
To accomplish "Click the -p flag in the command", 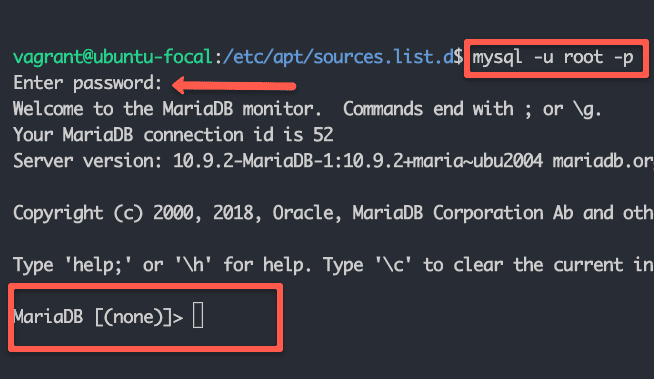I will click(x=624, y=58).
